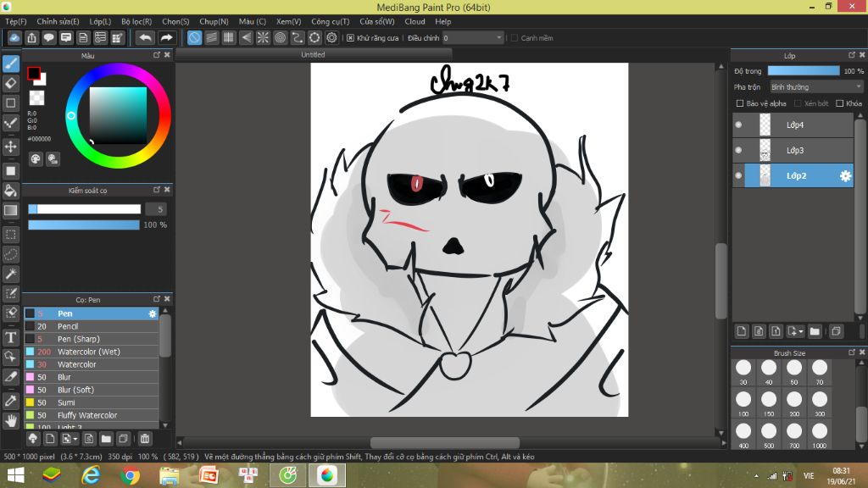
Task: Open the Tệp(F) menu
Action: pyautogui.click(x=16, y=21)
